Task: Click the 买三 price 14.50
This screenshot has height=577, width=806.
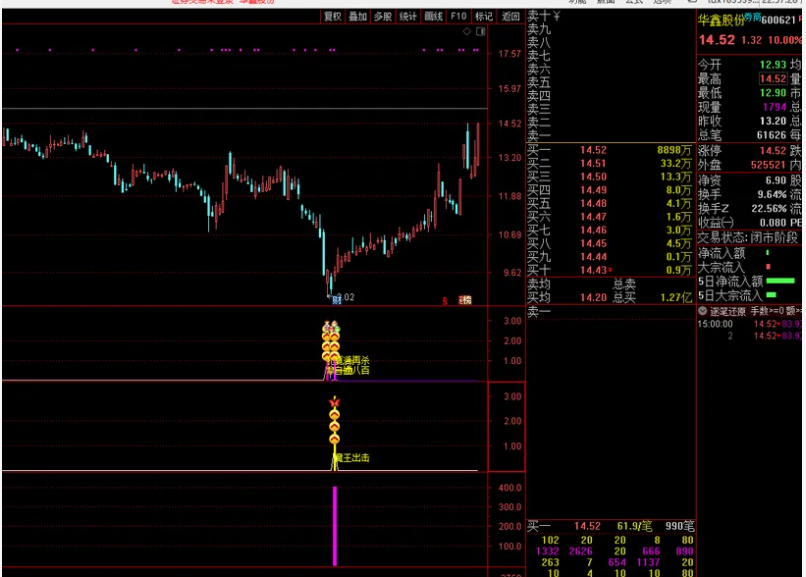Action: 593,177
